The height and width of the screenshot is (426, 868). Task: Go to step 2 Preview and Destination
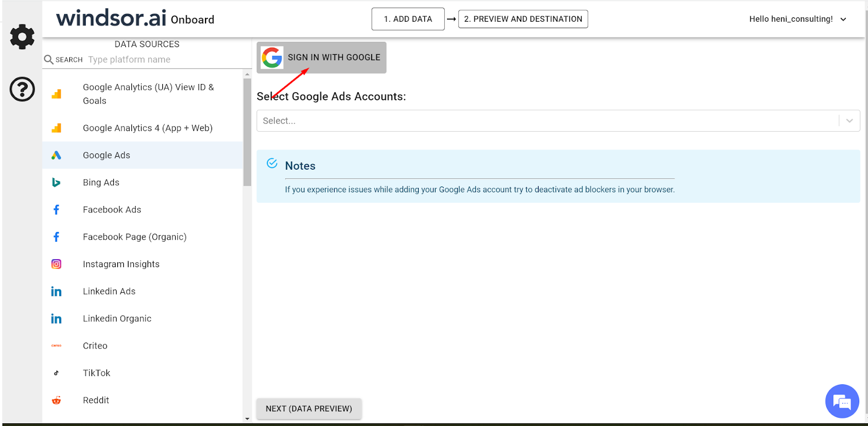pyautogui.click(x=523, y=19)
